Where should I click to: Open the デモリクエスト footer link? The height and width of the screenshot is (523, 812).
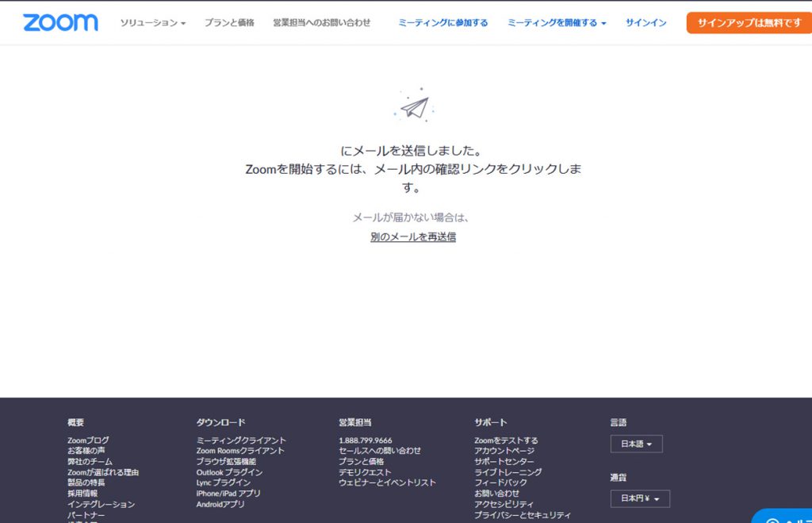(365, 472)
